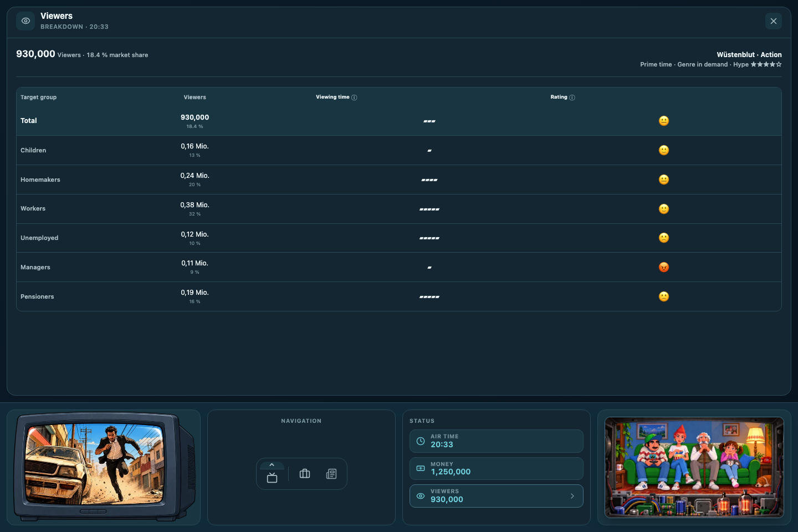The height and width of the screenshot is (532, 798).
Task: Select the Managers target group label
Action: point(35,267)
